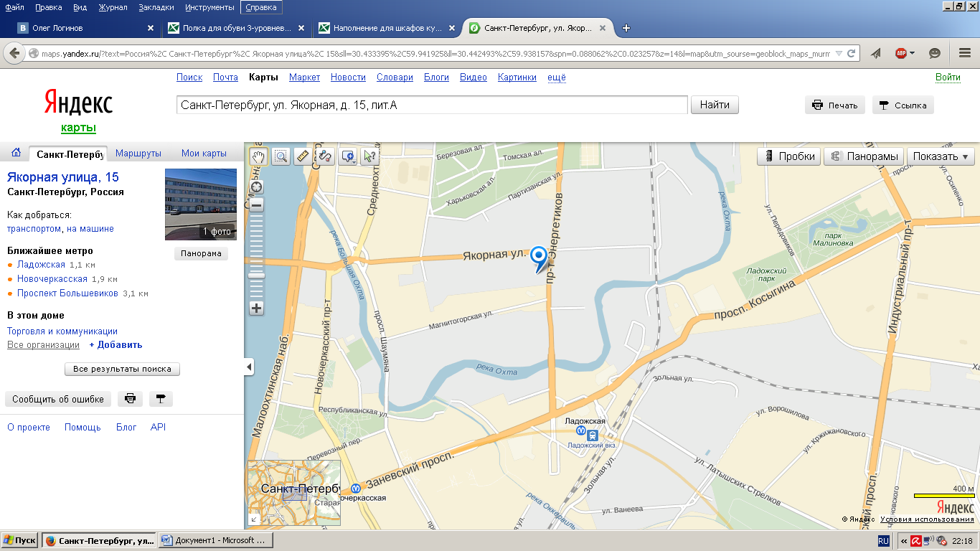Select the hand pan tool on map
980x551 pixels.
(x=258, y=156)
